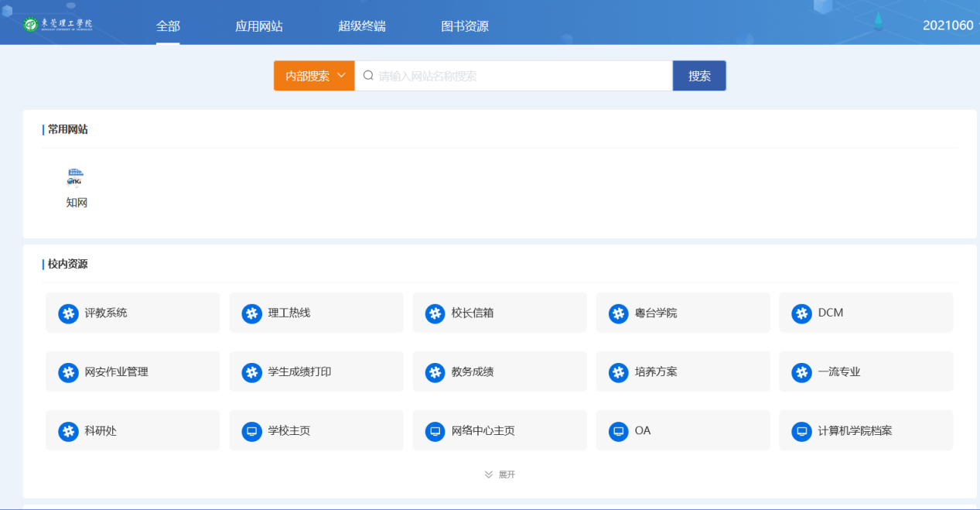The image size is (980, 510).
Task: Open the 学生成绩打印 link label
Action: pos(300,371)
